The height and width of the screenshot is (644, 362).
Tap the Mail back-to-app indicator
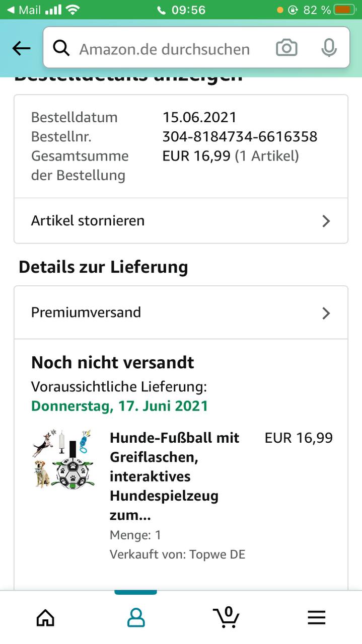click(24, 10)
